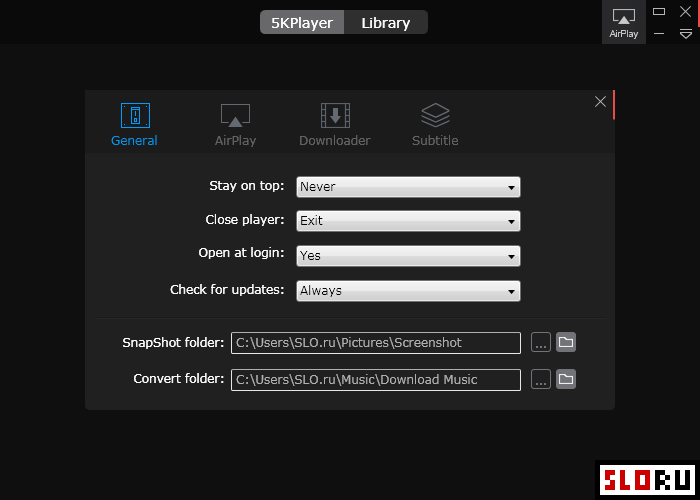Switch to the Library tab

point(386,22)
